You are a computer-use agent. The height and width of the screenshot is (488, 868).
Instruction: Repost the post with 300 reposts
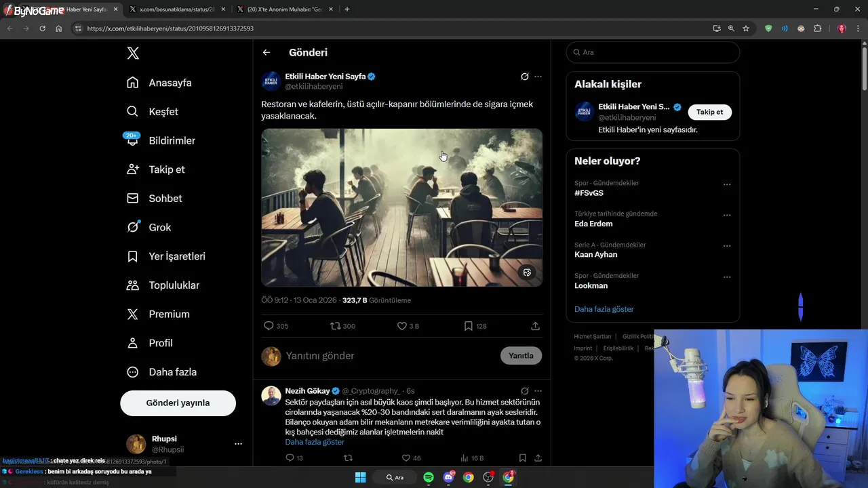click(x=342, y=326)
